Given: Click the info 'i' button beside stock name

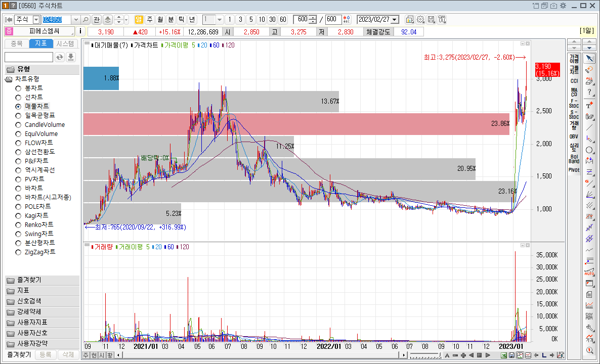Looking at the screenshot, I should tap(80, 32).
